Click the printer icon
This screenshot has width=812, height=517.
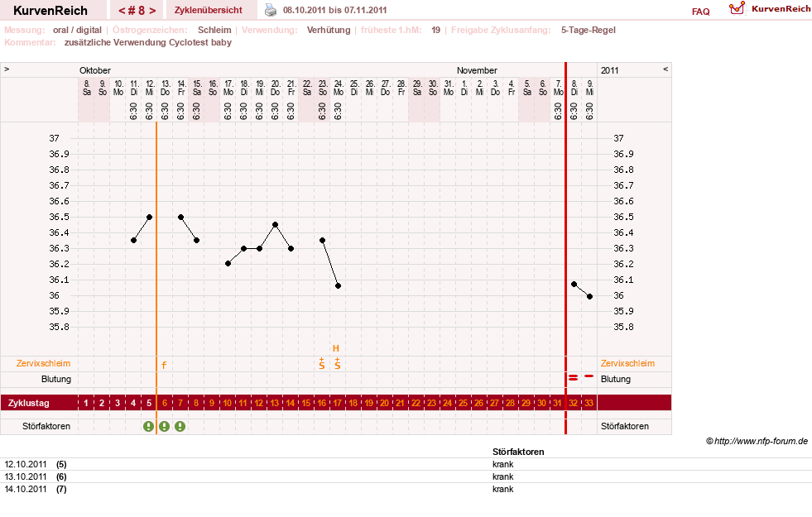[271, 10]
